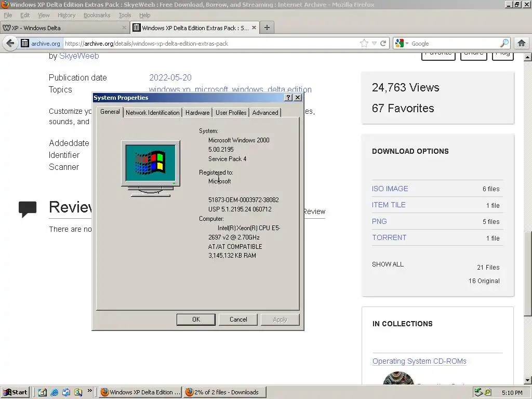Click in the address bar URL
The height and width of the screenshot is (399, 532).
coord(210,44)
